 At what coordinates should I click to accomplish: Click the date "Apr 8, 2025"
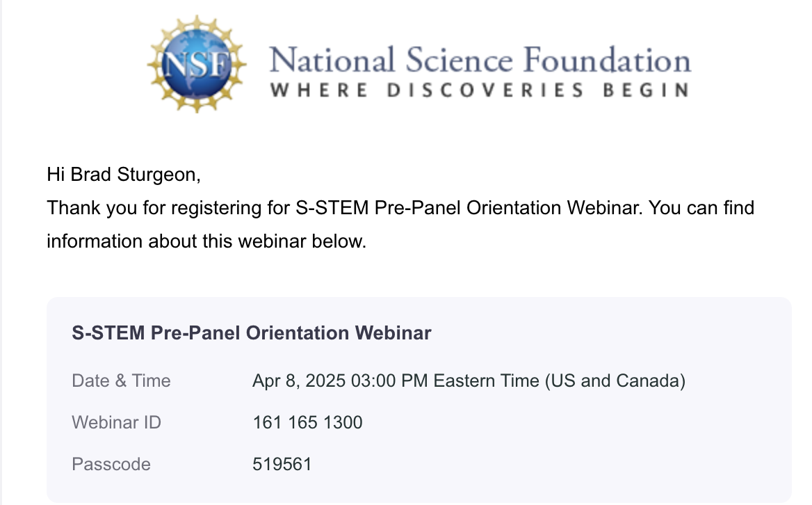[x=297, y=381]
